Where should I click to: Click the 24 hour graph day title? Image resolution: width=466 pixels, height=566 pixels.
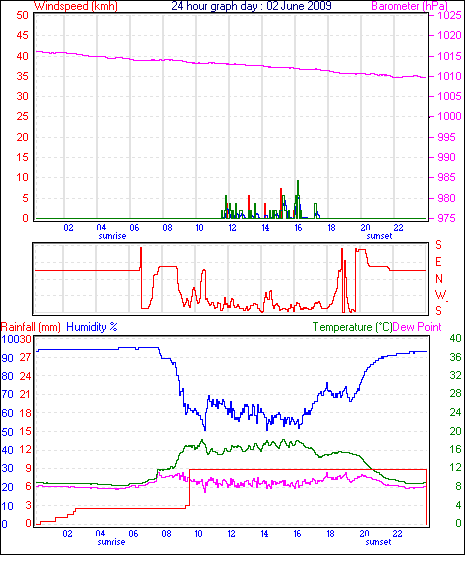tap(251, 6)
